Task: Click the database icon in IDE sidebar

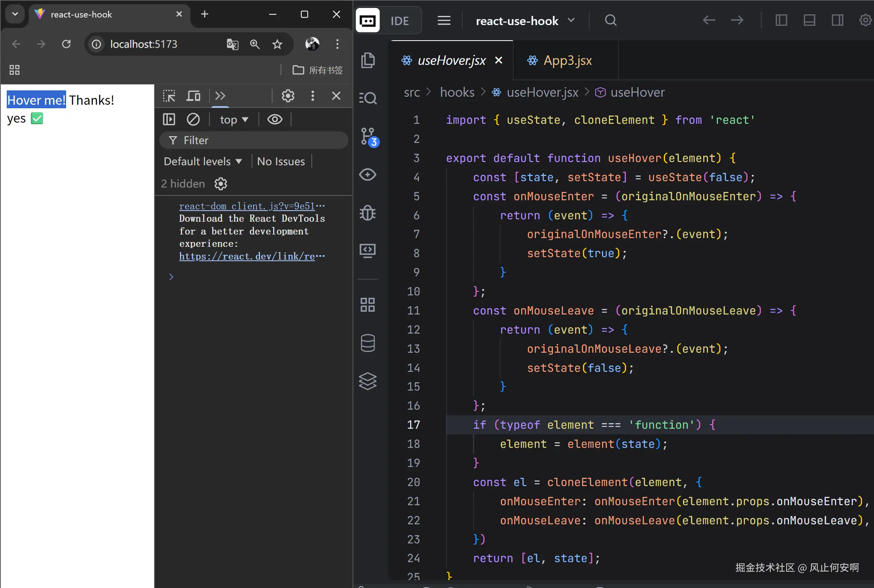Action: coord(368,343)
